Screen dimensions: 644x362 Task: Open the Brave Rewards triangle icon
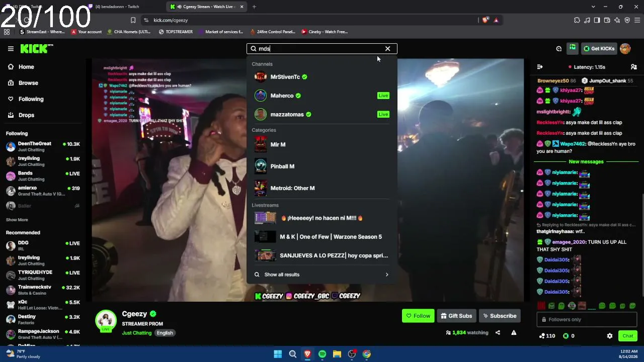pos(496,20)
